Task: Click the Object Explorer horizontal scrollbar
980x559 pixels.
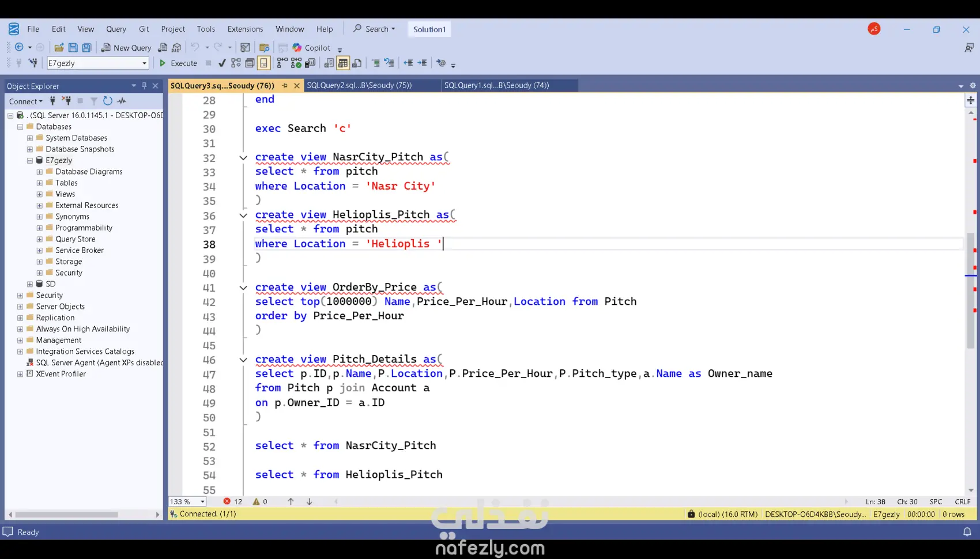Action: click(x=67, y=515)
